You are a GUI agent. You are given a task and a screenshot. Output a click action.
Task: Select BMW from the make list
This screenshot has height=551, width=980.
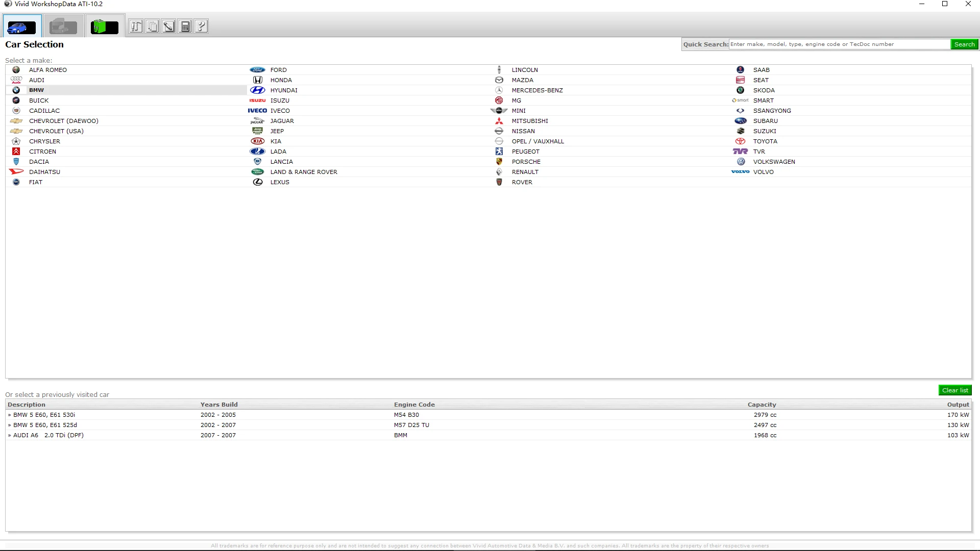tap(36, 90)
